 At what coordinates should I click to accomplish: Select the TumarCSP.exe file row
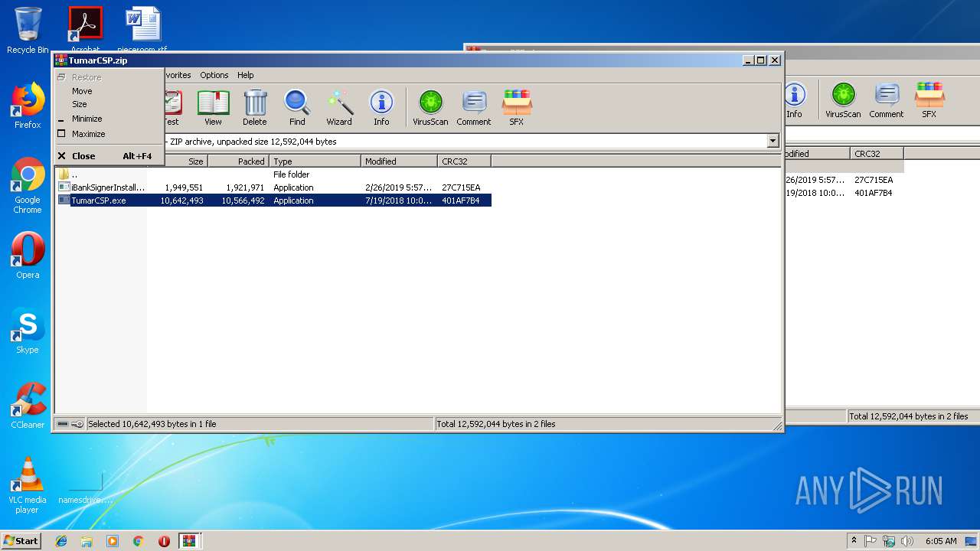click(274, 201)
